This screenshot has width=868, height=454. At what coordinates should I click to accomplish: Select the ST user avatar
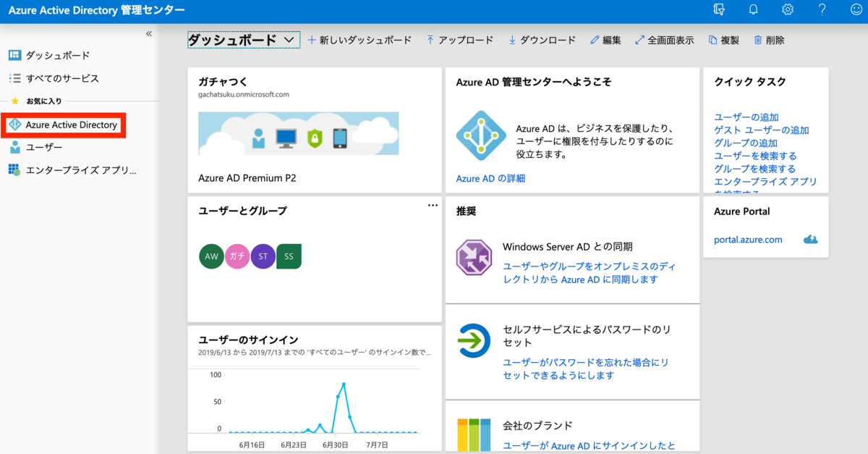(x=263, y=256)
